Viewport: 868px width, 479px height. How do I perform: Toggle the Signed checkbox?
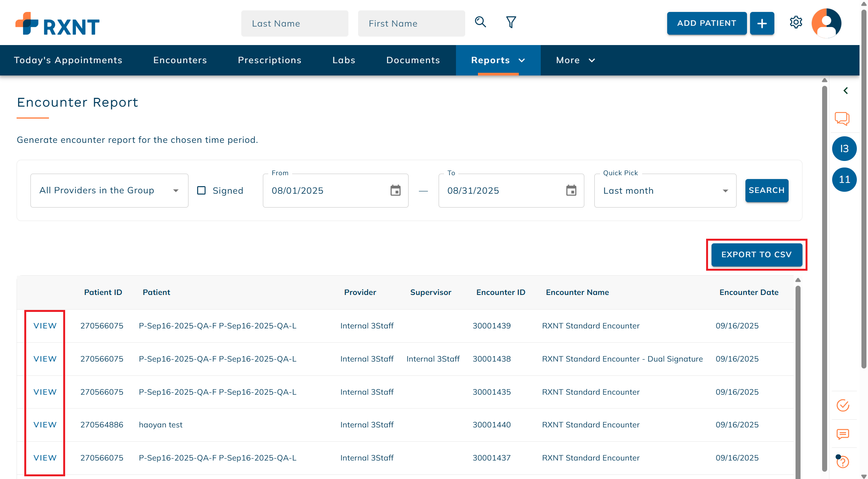click(x=201, y=191)
